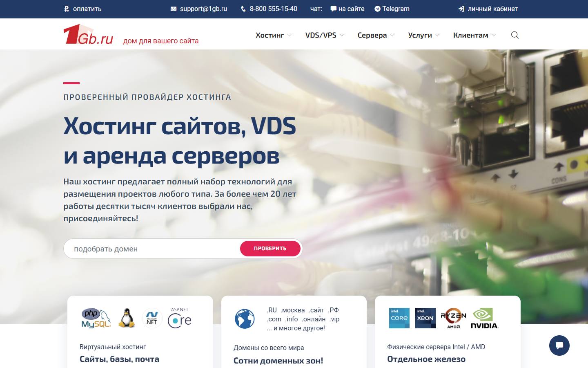Expand the Хостинг menu chevron
This screenshot has height=368, width=588.
(x=290, y=35)
